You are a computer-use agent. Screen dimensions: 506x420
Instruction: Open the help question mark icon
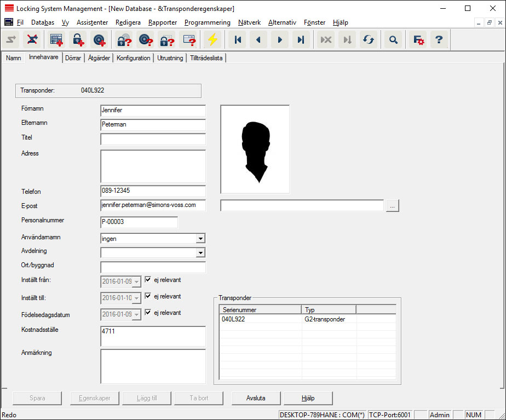tap(438, 40)
